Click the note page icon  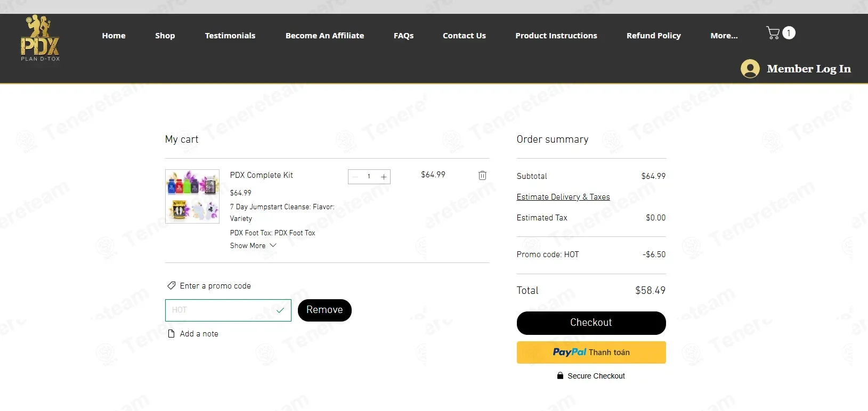click(172, 334)
